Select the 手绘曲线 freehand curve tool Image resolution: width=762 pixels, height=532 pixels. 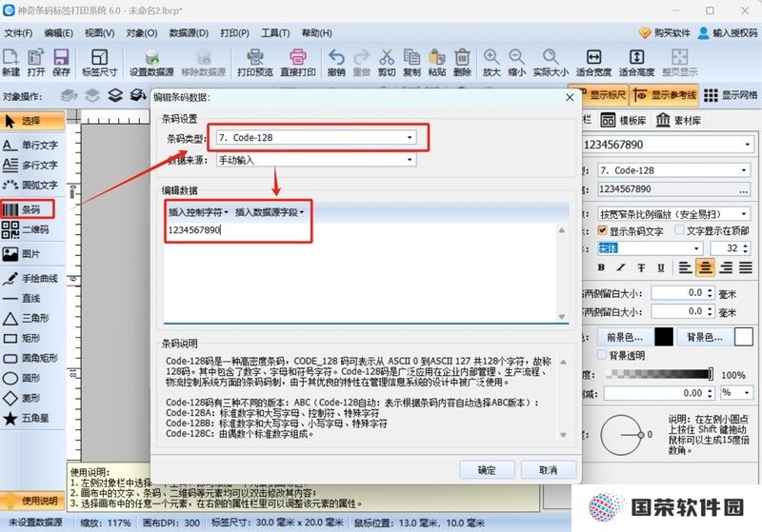coord(32,278)
